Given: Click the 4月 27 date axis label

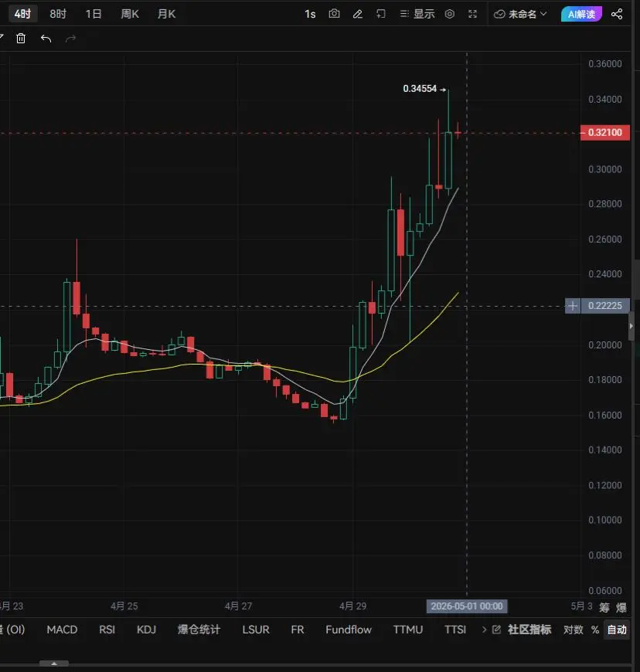Looking at the screenshot, I should click(x=238, y=606).
